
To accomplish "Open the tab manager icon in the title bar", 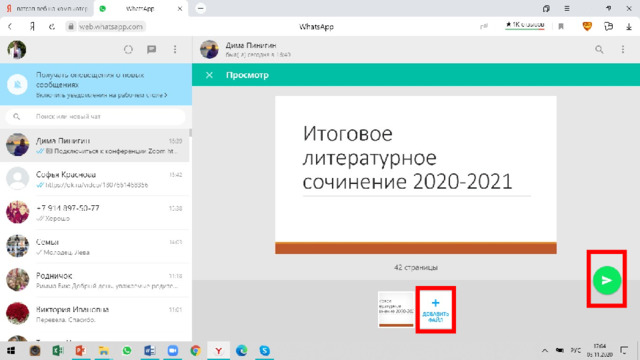I will pyautogui.click(x=546, y=9).
